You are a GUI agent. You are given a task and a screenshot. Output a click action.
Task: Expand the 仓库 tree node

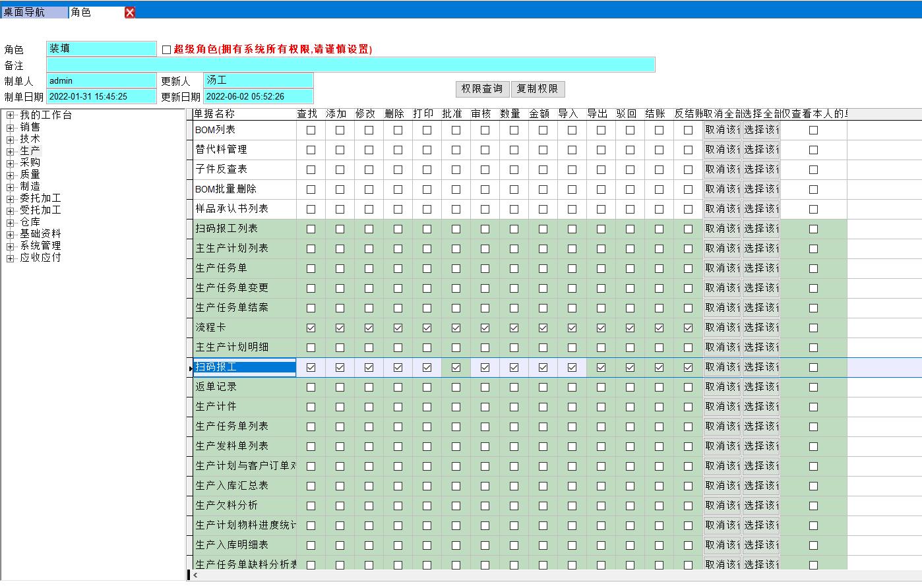11,223
